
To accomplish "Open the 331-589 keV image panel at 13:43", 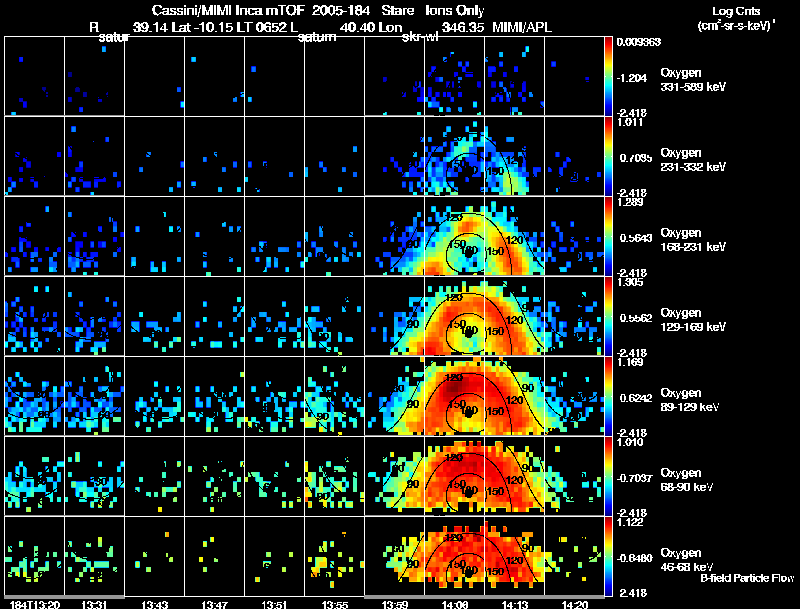I will 155,76.
